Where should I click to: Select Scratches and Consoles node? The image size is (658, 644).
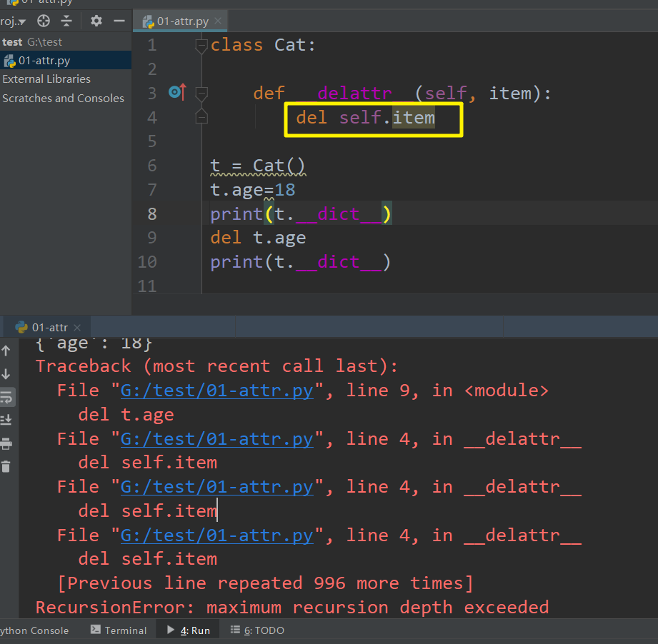(x=63, y=98)
